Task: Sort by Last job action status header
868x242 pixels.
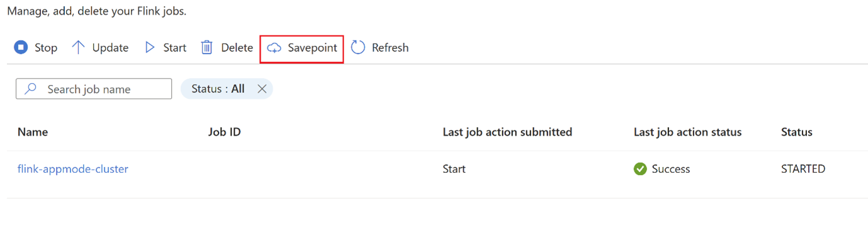Action: [688, 132]
